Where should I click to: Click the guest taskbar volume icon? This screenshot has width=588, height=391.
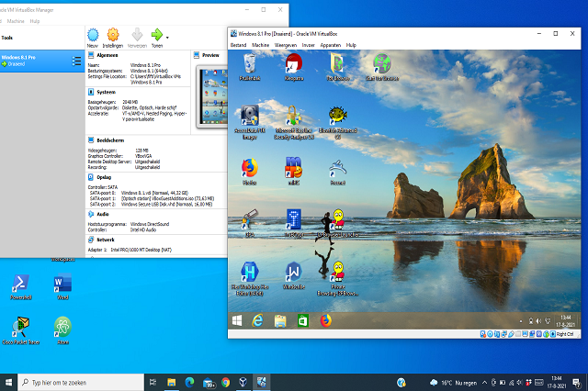(539, 321)
